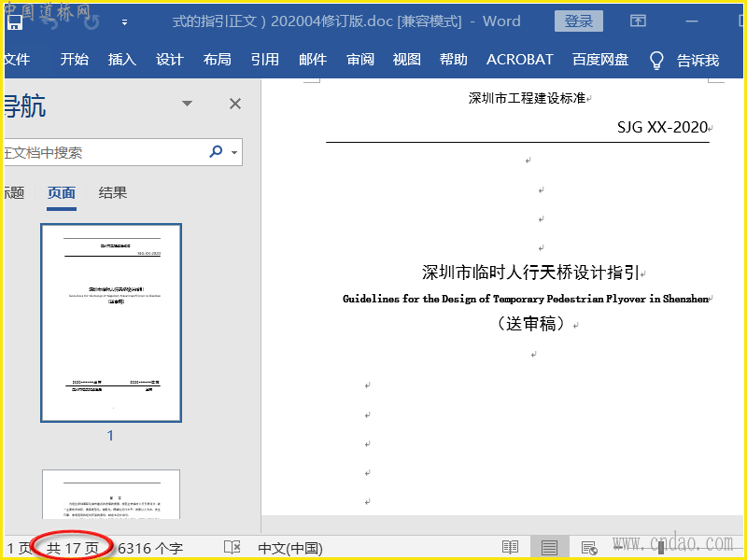Open the ACROBAT ribbon tab
Viewport: 747px width, 560px height.
click(x=520, y=60)
